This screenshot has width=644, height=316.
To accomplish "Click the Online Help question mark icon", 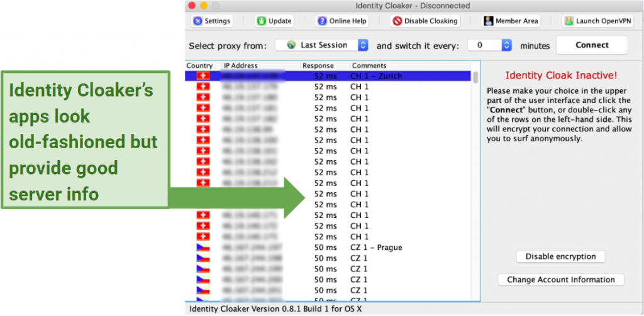I will [323, 21].
